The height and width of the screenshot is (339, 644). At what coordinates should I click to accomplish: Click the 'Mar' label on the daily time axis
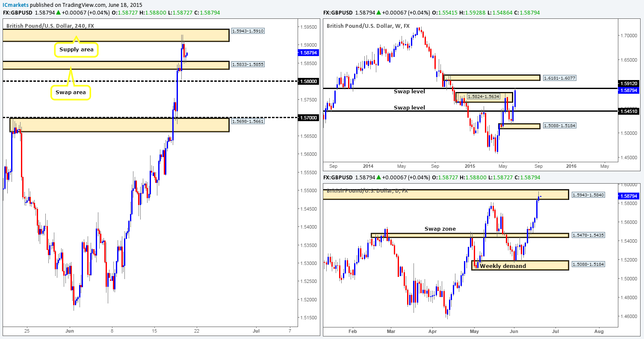point(390,331)
